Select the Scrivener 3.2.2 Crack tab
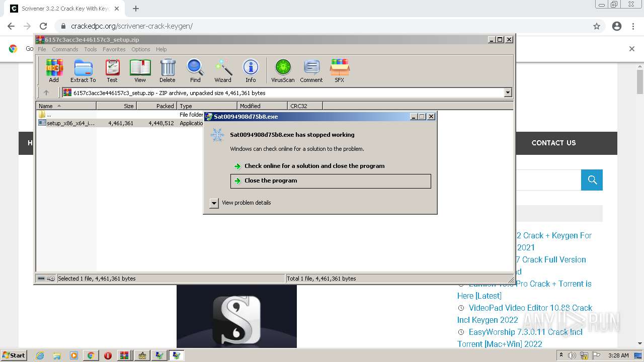The height and width of the screenshot is (362, 644). [x=64, y=9]
